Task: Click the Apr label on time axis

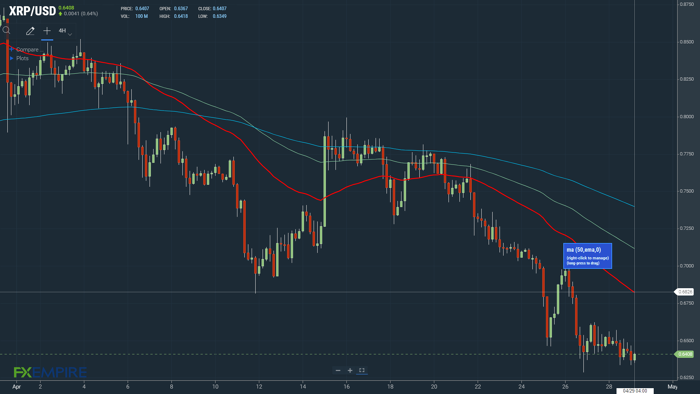Action: pos(17,386)
